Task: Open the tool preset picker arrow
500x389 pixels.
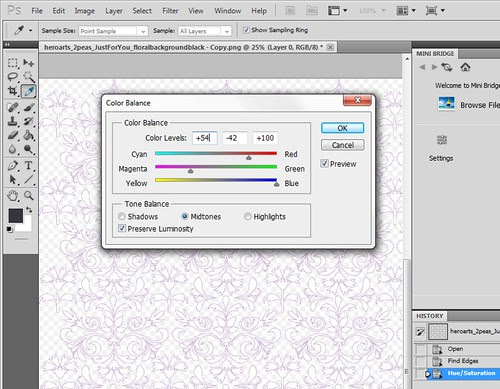Action: (x=31, y=30)
